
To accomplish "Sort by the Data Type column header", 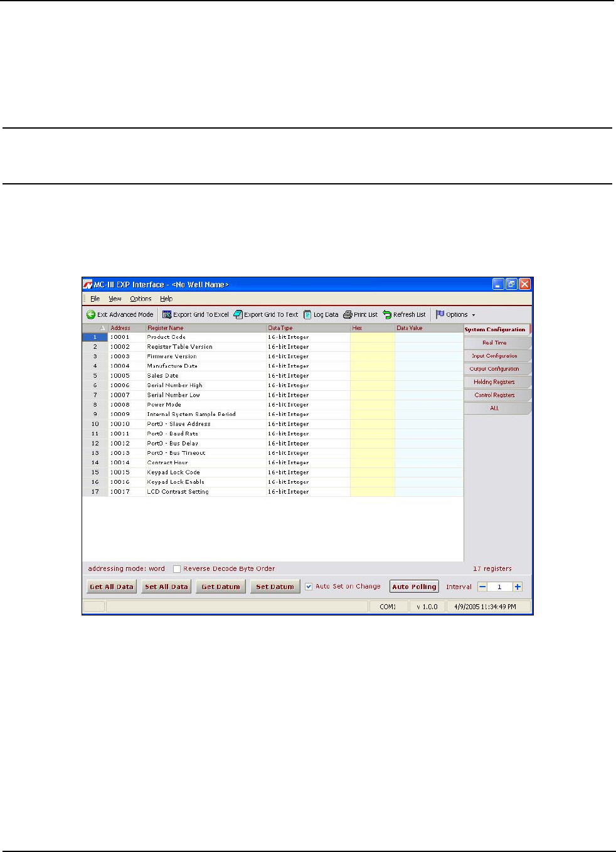I will pyautogui.click(x=308, y=328).
